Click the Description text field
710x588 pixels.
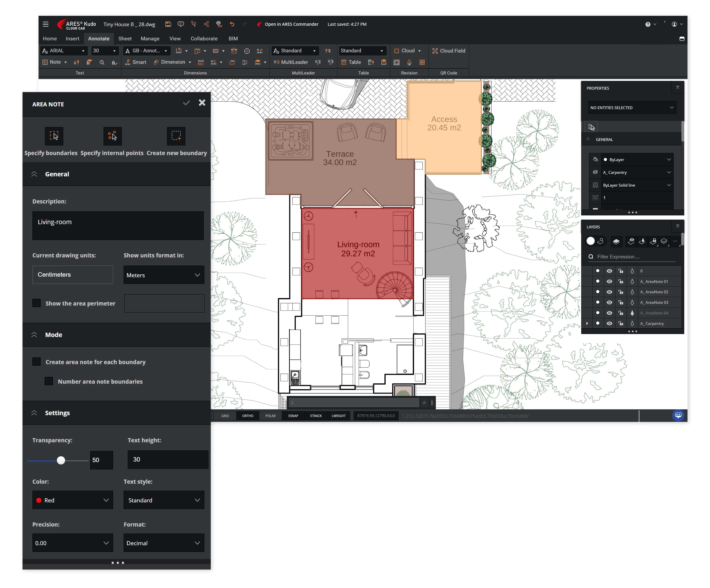pos(118,226)
